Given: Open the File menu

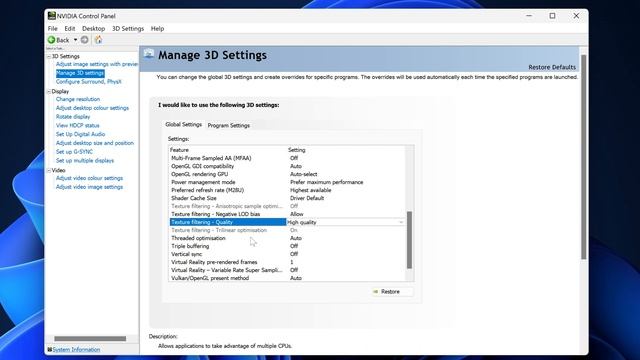Looking at the screenshot, I should pyautogui.click(x=53, y=29).
